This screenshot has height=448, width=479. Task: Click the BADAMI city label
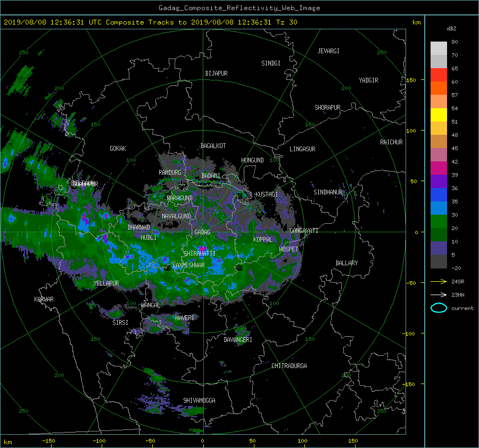point(211,176)
